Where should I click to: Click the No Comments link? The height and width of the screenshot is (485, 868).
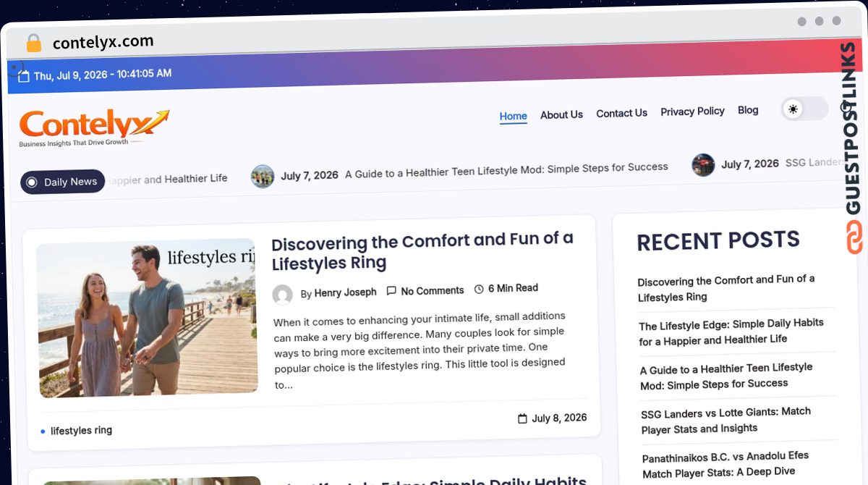(433, 290)
